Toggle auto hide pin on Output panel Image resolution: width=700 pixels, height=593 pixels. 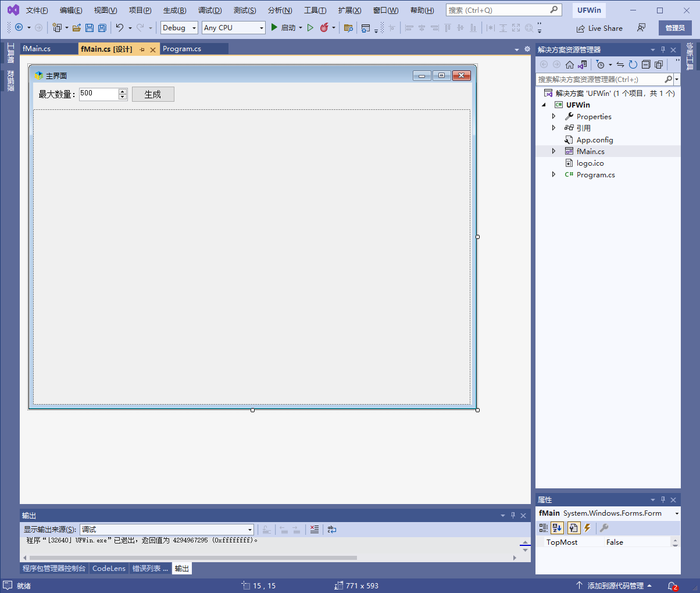pos(513,516)
